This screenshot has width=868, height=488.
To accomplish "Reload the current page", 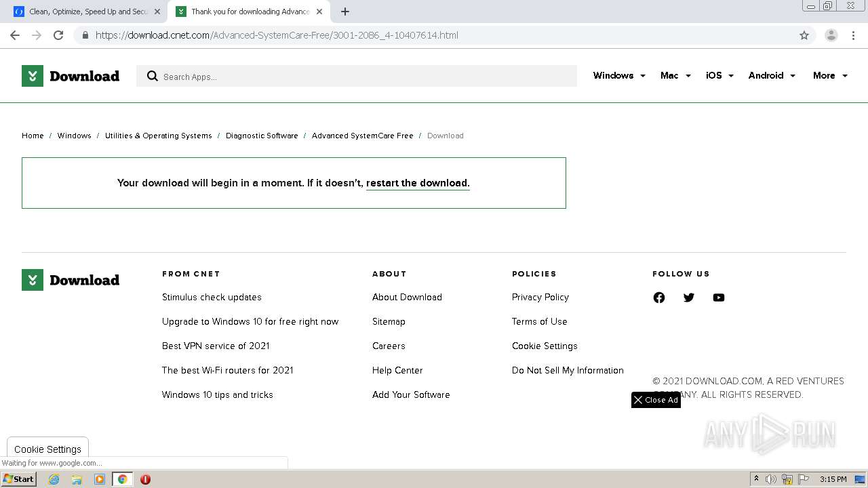I will (58, 35).
